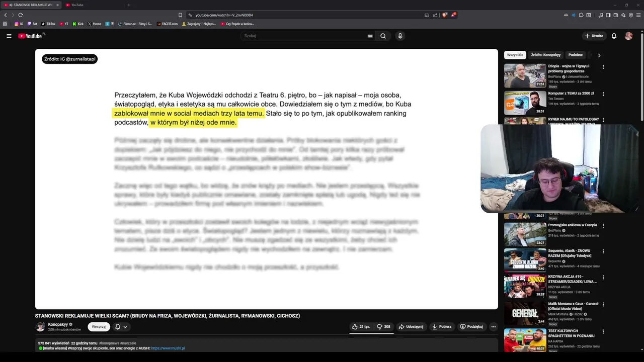Screen dimensions: 644x362
Task: Open YouTube notifications bell
Action: (614, 36)
